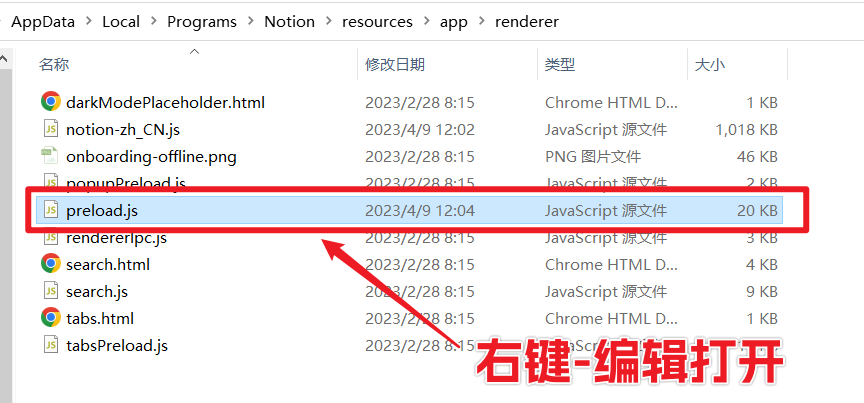Go to Programs in the address bar

coord(202,22)
